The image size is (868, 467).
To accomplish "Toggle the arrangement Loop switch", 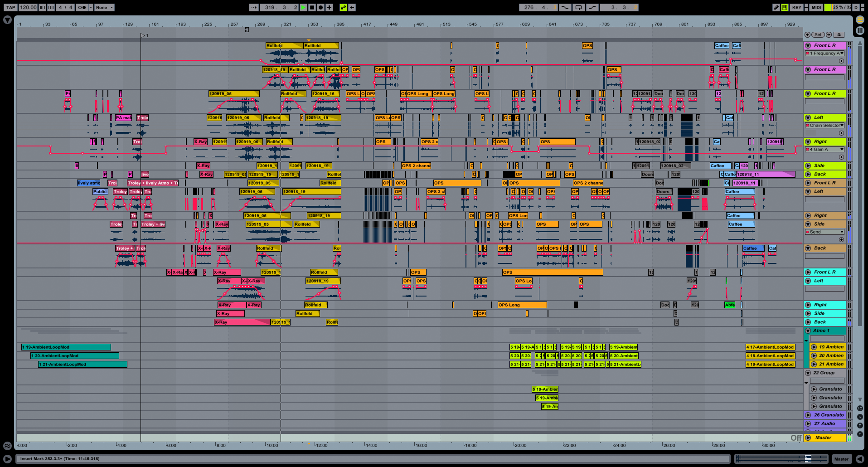I will tap(578, 7).
